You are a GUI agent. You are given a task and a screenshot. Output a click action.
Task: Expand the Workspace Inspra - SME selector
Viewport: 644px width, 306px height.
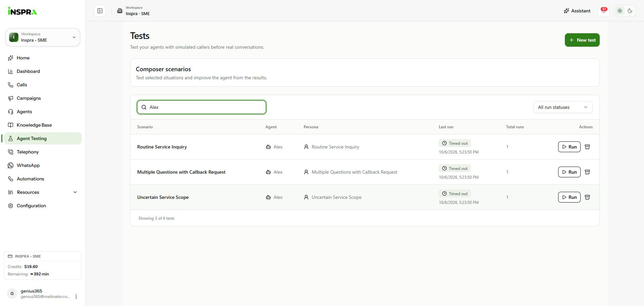[x=43, y=37]
